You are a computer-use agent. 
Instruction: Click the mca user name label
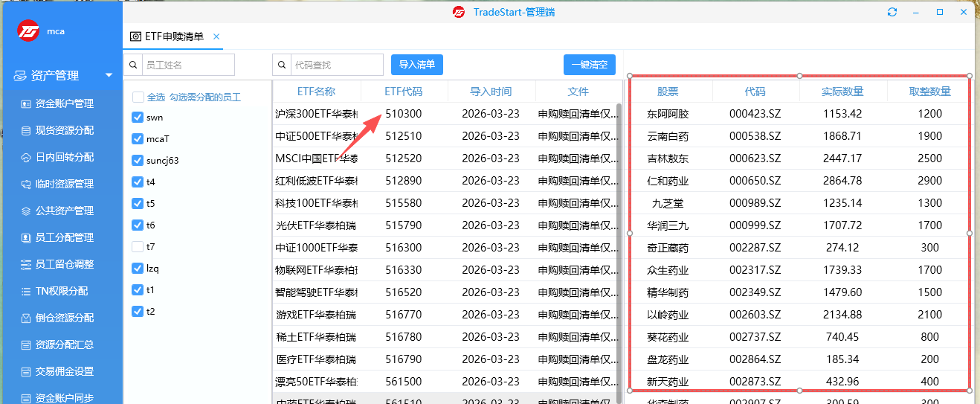pos(56,31)
